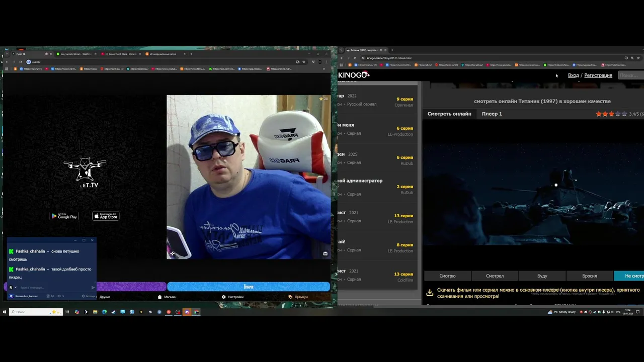Open a new tab in left browser
The width and height of the screenshot is (644, 362).
point(191,54)
